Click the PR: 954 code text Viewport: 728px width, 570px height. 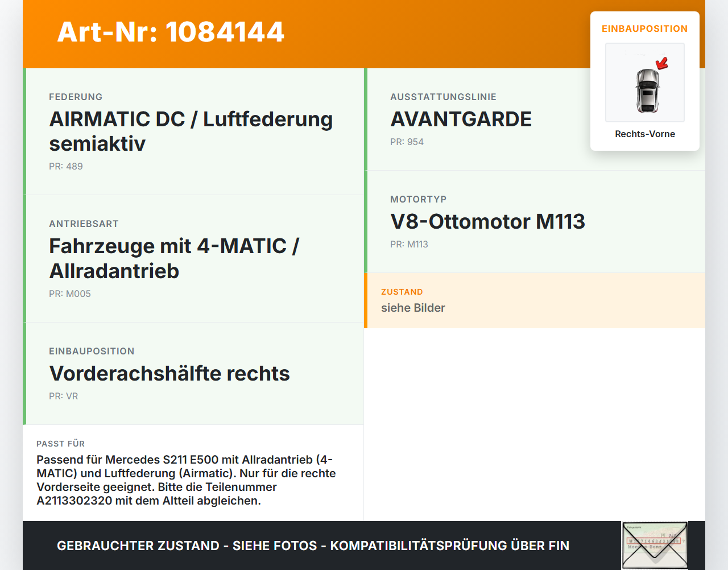(x=407, y=142)
